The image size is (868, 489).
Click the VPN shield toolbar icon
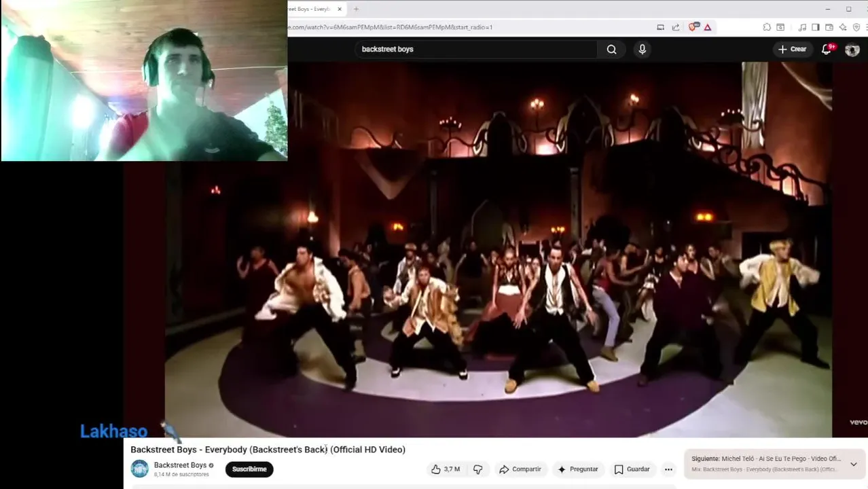coord(856,27)
